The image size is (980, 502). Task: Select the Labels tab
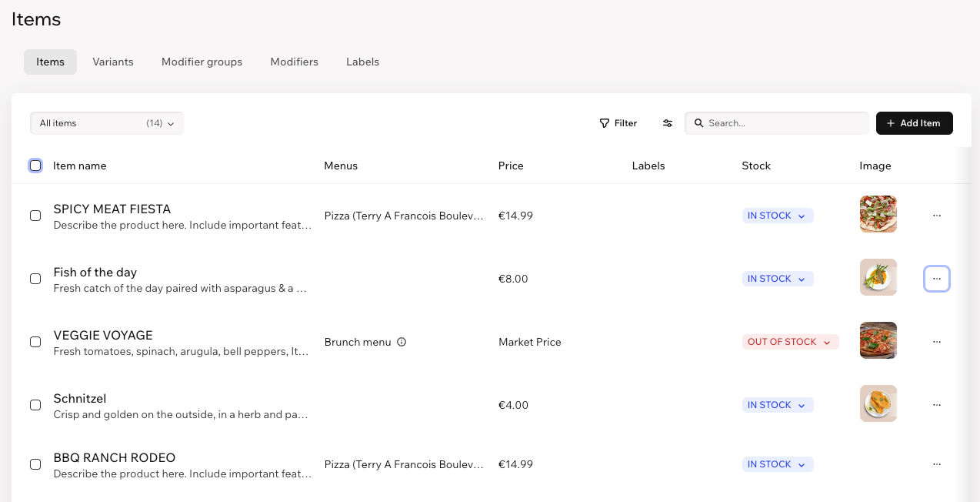pos(362,62)
